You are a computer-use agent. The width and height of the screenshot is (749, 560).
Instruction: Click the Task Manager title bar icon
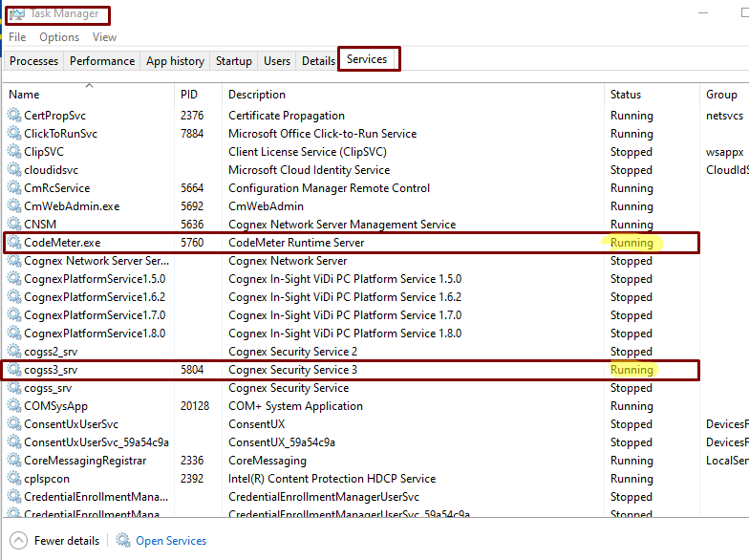(15, 15)
